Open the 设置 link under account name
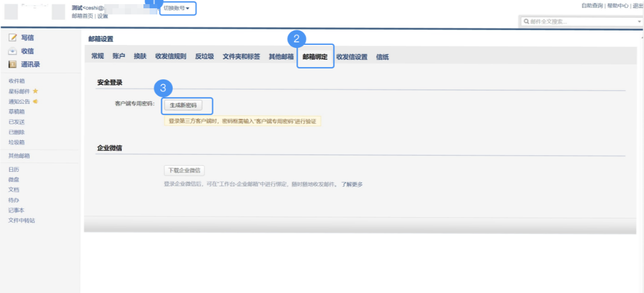This screenshot has height=293, width=644. [x=103, y=16]
